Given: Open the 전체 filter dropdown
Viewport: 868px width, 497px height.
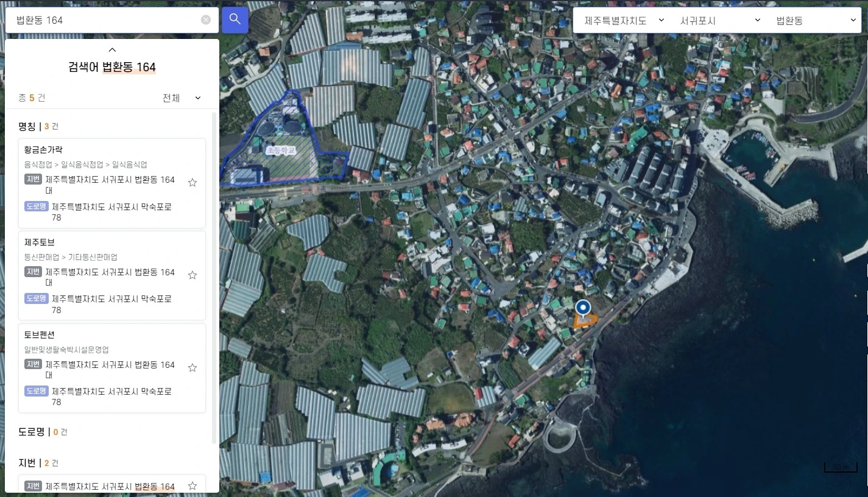Looking at the screenshot, I should point(182,98).
